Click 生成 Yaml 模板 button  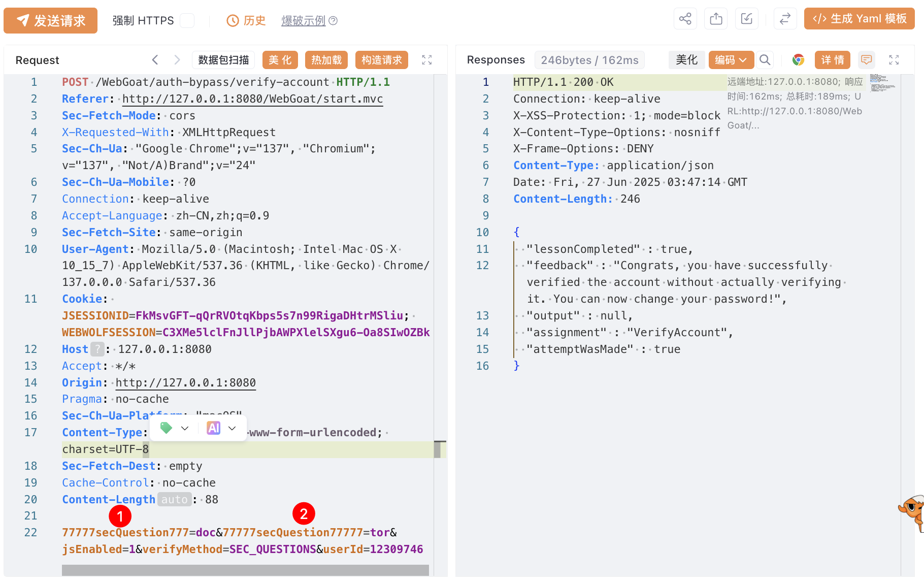(x=859, y=19)
